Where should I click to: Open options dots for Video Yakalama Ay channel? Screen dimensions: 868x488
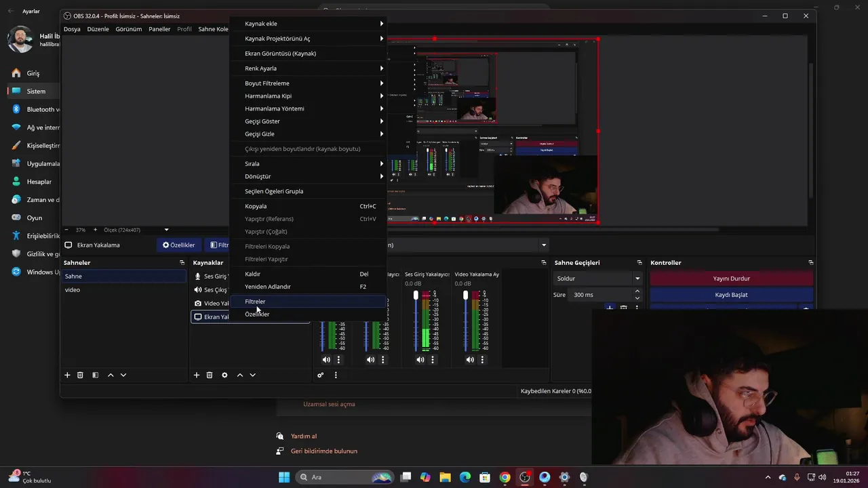(482, 360)
